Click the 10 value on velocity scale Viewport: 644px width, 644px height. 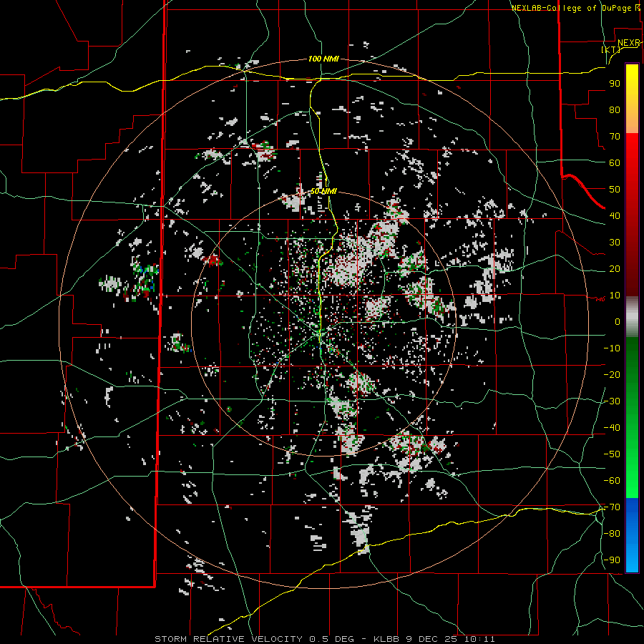coord(615,296)
